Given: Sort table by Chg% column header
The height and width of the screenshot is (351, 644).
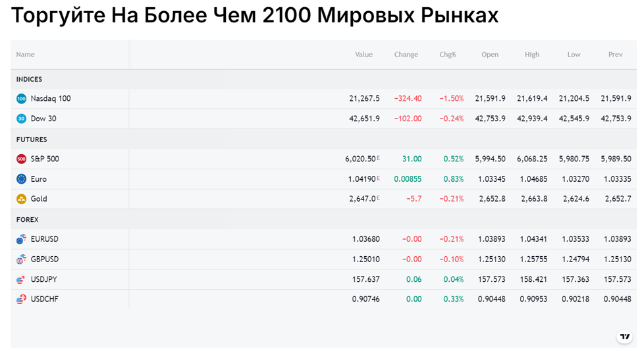Looking at the screenshot, I should point(448,54).
